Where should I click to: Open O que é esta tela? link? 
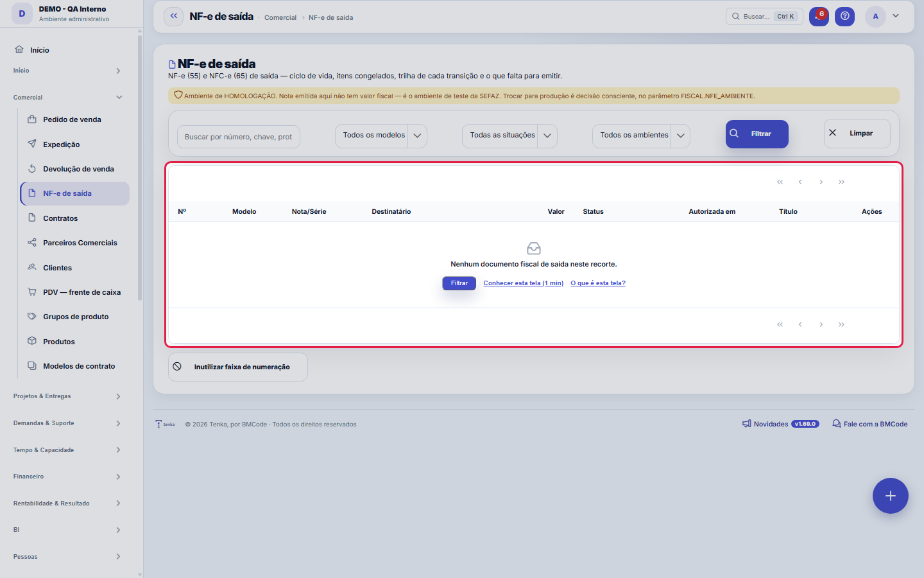pyautogui.click(x=598, y=283)
